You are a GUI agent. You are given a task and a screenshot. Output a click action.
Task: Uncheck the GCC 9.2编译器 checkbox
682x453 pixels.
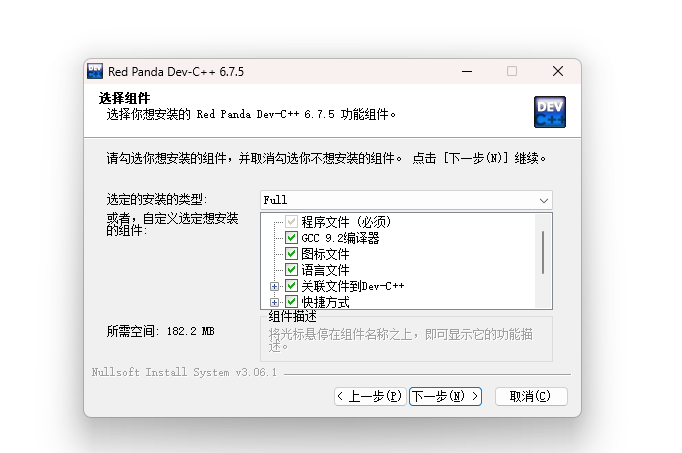point(291,237)
